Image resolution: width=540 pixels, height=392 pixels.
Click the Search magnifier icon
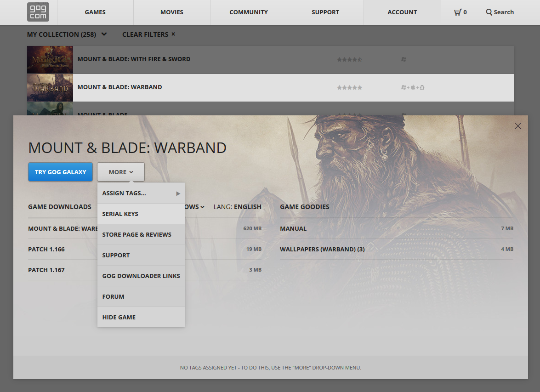point(489,12)
